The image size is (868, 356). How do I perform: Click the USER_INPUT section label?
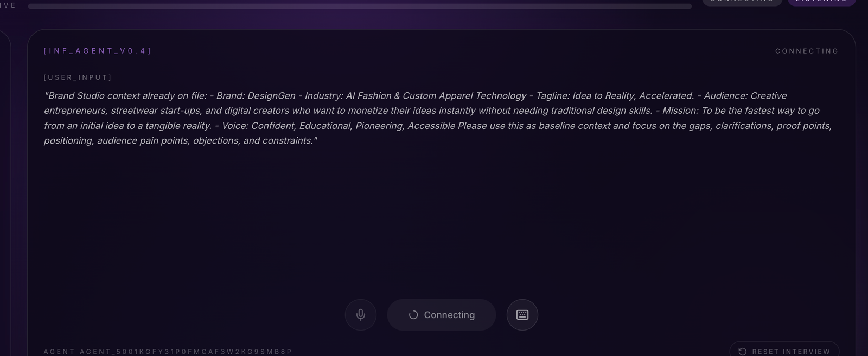coord(78,77)
